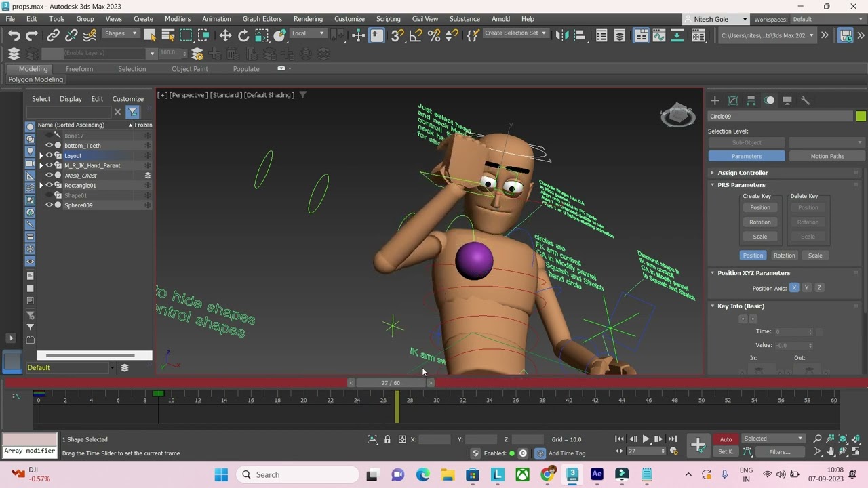Toggle visibility eye of Sphere009
This screenshot has width=868, height=488.
click(49, 205)
